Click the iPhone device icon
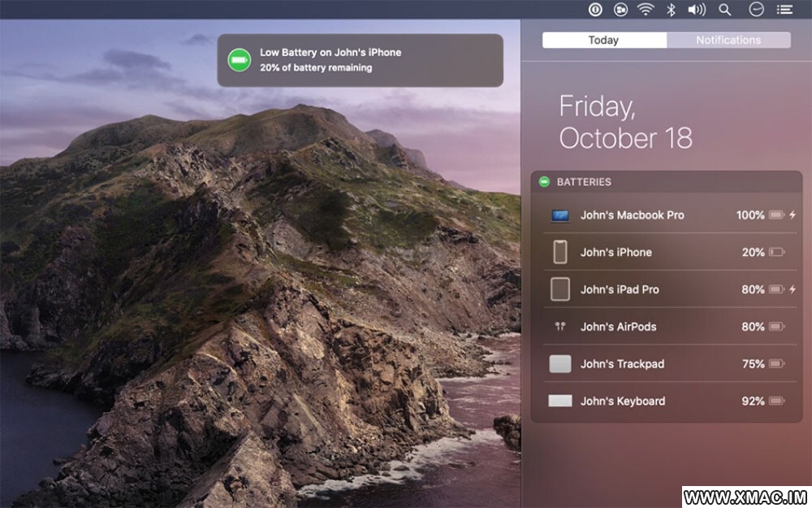The image size is (812, 508). pos(559,252)
